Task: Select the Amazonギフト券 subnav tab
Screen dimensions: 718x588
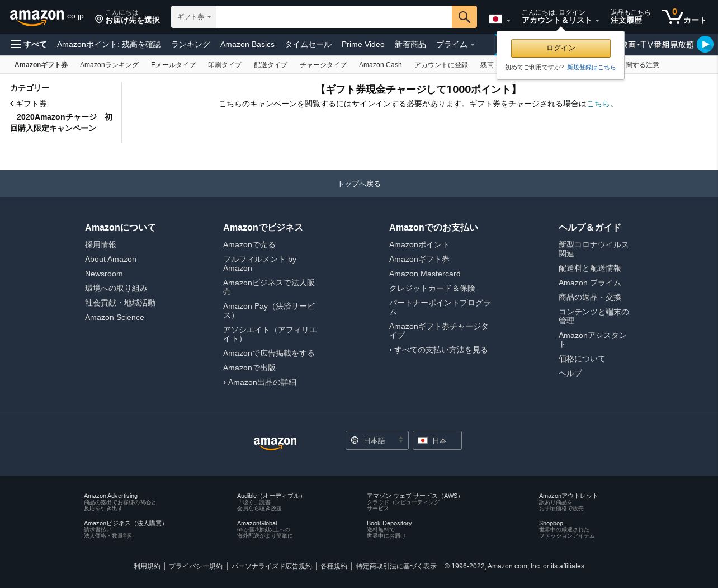Action: point(41,65)
